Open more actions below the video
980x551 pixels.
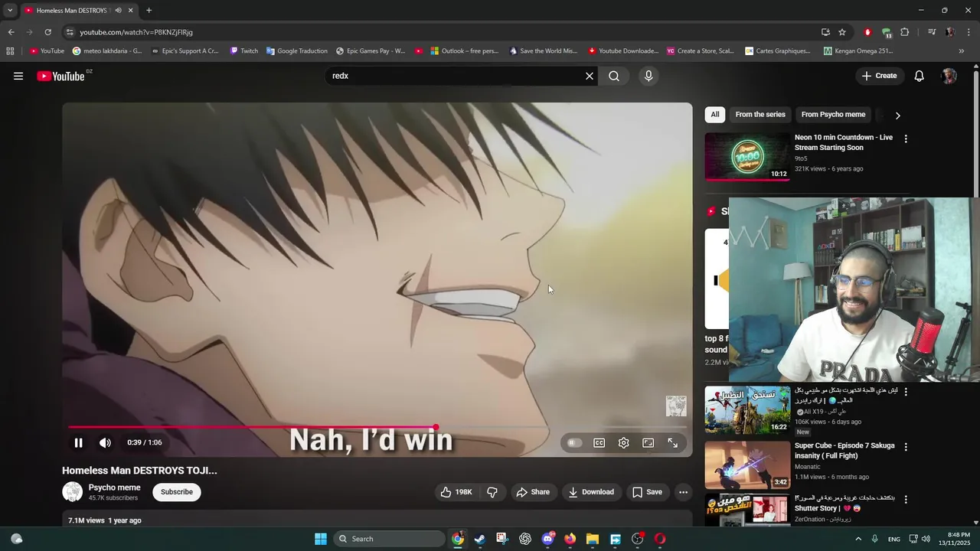[x=684, y=492]
